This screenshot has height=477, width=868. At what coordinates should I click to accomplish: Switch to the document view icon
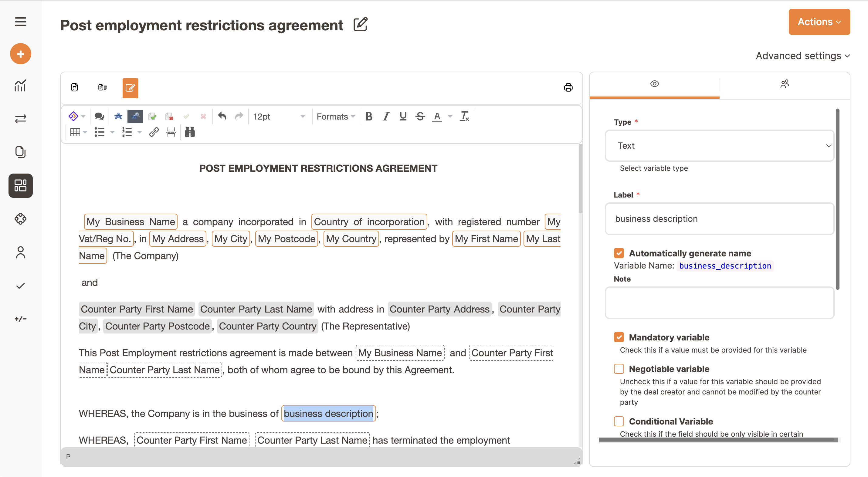pos(74,88)
